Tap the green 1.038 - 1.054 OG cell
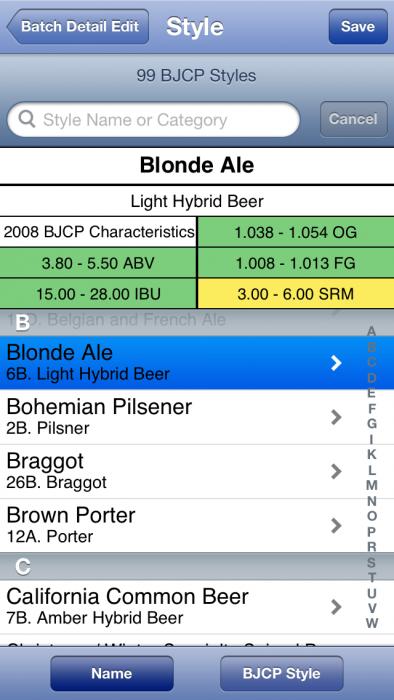This screenshot has width=394, height=700. 295,232
